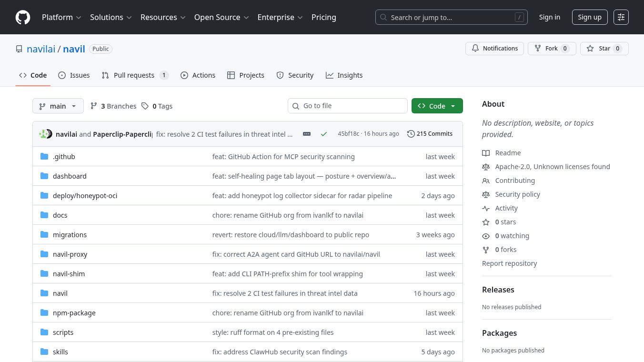The width and height of the screenshot is (644, 362).
Task: Open the Notifications bell button
Action: 494,49
